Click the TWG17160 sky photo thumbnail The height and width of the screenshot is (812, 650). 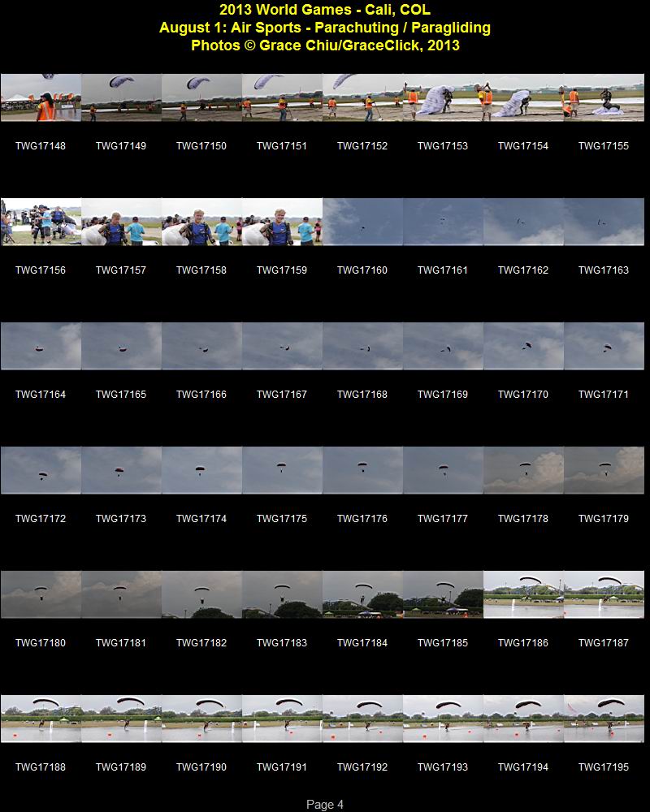click(x=363, y=222)
